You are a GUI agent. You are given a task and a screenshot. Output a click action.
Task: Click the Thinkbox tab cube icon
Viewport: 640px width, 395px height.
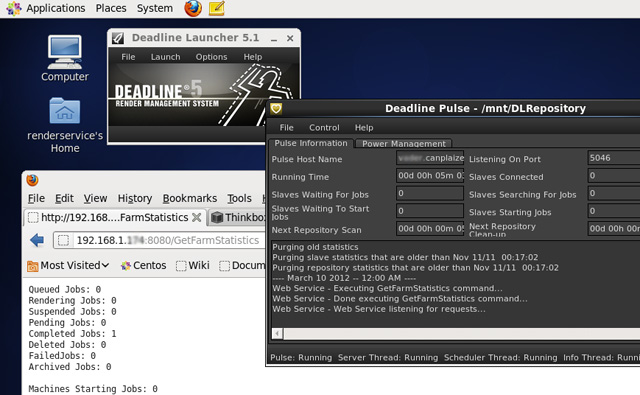click(x=217, y=218)
